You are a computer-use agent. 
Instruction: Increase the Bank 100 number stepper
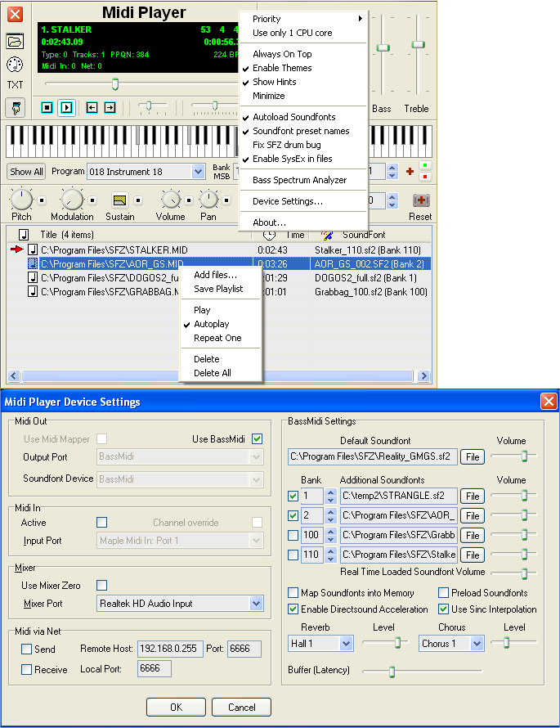(x=330, y=532)
